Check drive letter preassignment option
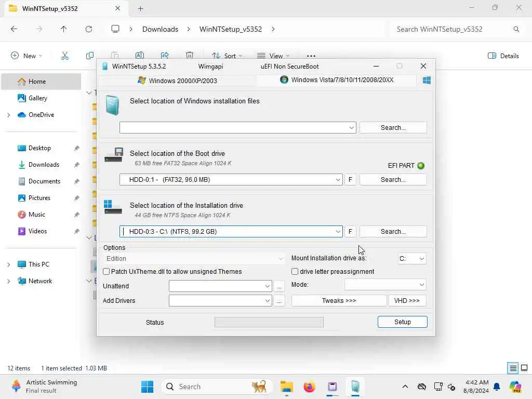This screenshot has width=532, height=399. click(x=295, y=271)
